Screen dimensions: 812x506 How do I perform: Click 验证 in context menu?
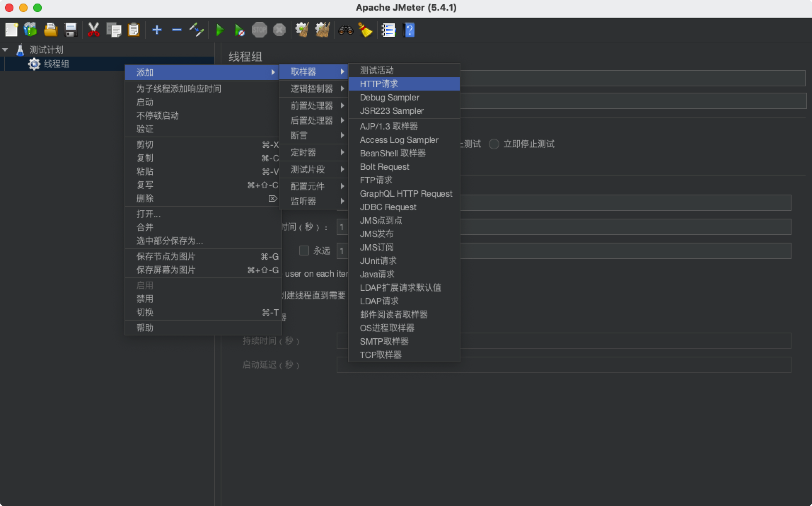(x=203, y=129)
